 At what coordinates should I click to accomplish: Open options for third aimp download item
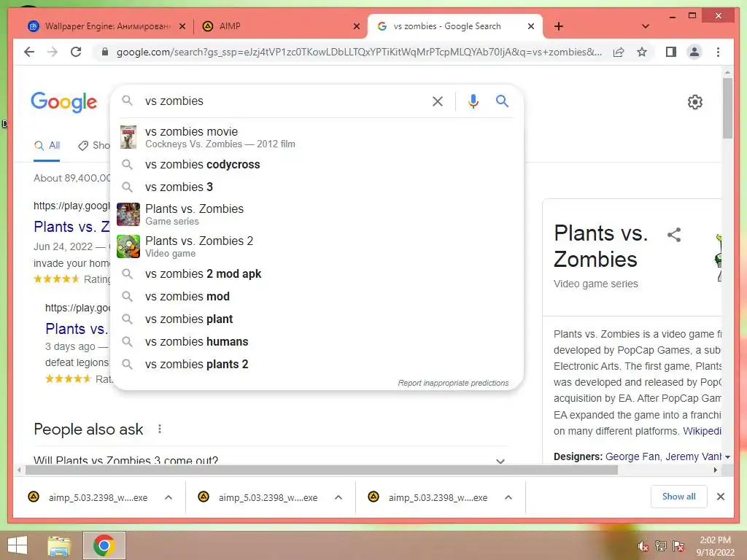coord(508,497)
